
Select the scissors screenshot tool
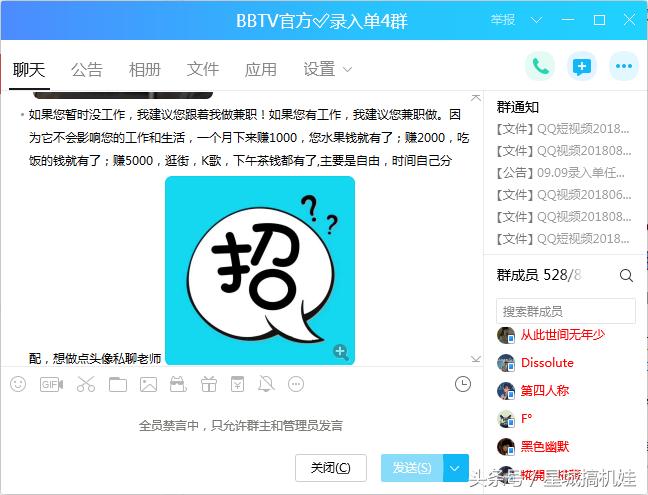point(86,384)
